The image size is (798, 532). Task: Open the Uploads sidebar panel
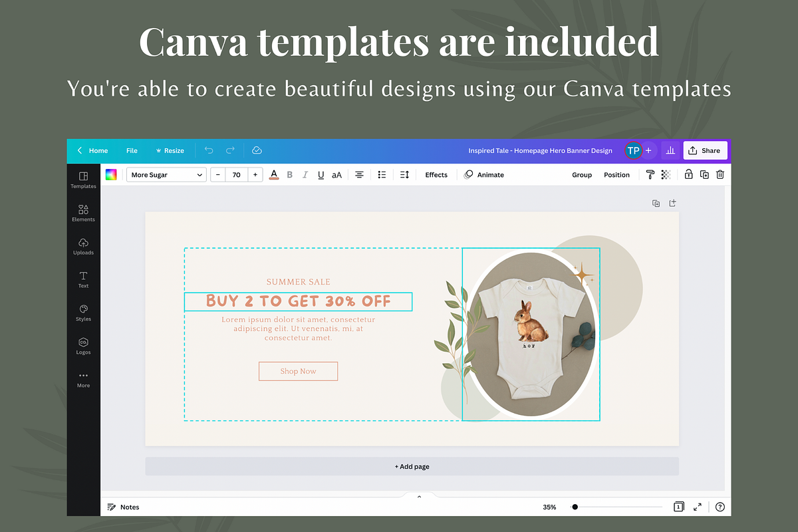(83, 246)
